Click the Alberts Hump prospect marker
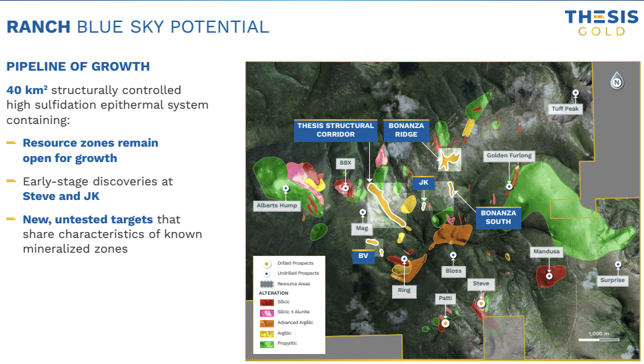This screenshot has height=364, width=644. click(x=286, y=188)
